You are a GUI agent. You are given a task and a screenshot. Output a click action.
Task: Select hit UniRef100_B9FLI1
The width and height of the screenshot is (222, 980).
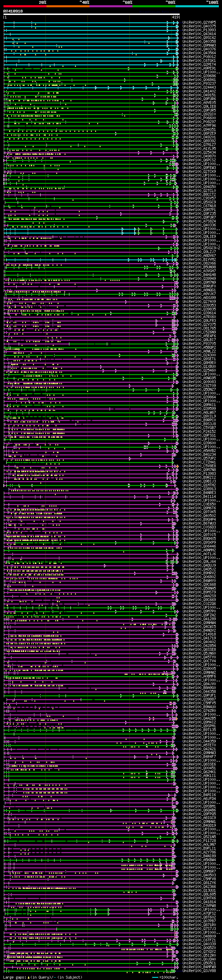click(x=199, y=848)
